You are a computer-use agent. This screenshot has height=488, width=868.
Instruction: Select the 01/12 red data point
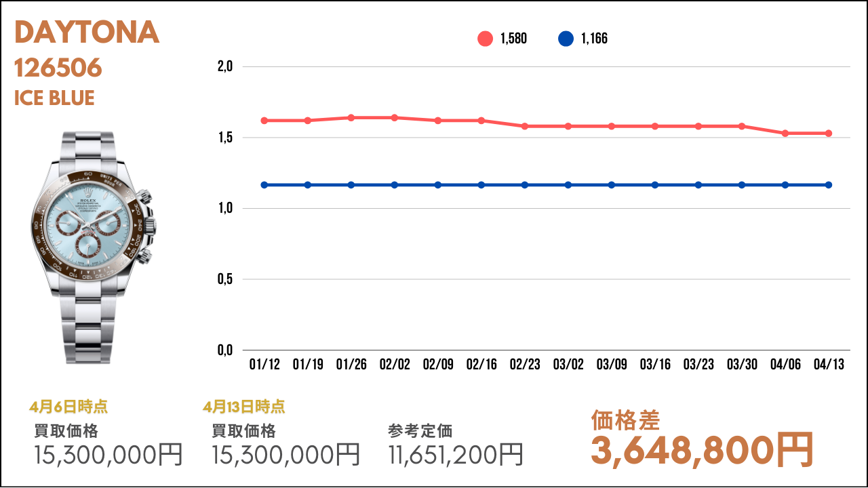point(264,121)
